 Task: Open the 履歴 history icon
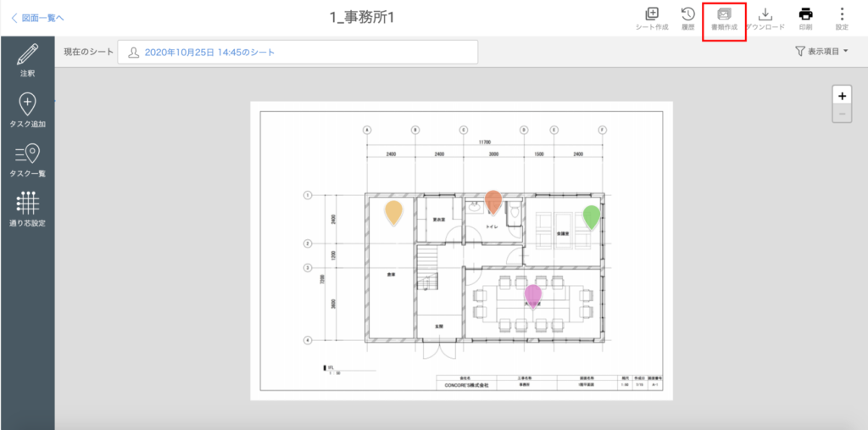coord(688,18)
